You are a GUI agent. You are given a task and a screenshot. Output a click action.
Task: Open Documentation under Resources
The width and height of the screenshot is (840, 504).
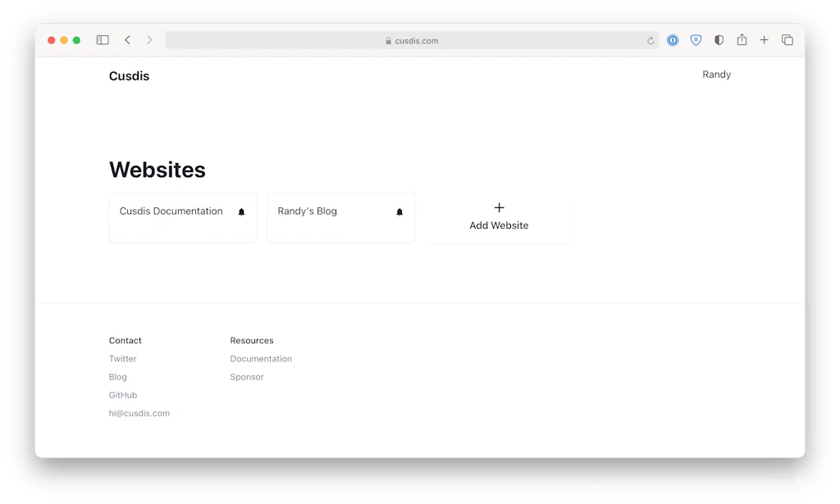(x=261, y=358)
